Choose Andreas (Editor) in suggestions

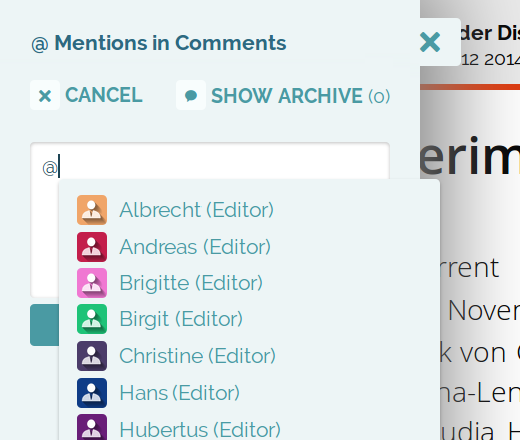click(195, 247)
